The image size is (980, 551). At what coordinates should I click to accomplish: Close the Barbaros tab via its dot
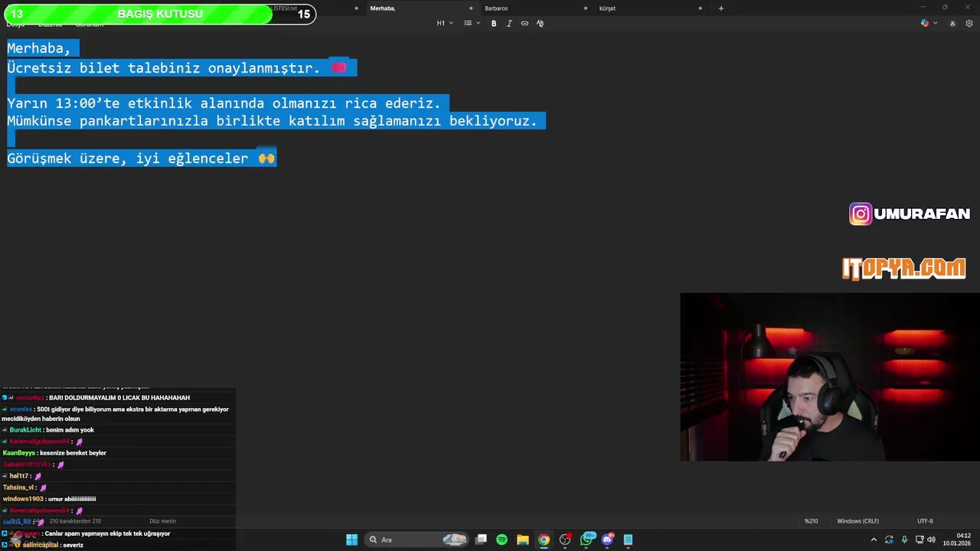[x=586, y=8]
